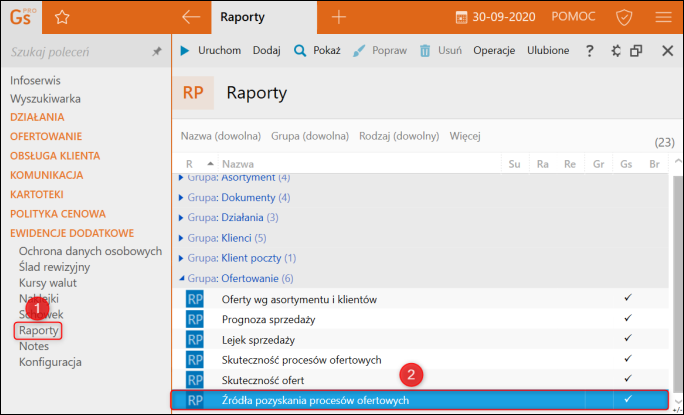Toggle Gs checkmark for Prognoza sprzedaży
Screen dimensions: 684x415
tap(626, 319)
